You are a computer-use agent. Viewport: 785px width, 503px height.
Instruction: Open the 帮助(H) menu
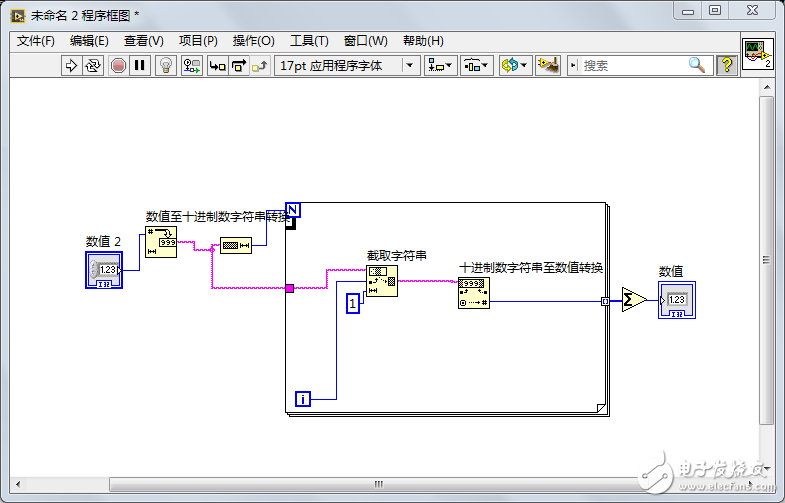coord(423,41)
